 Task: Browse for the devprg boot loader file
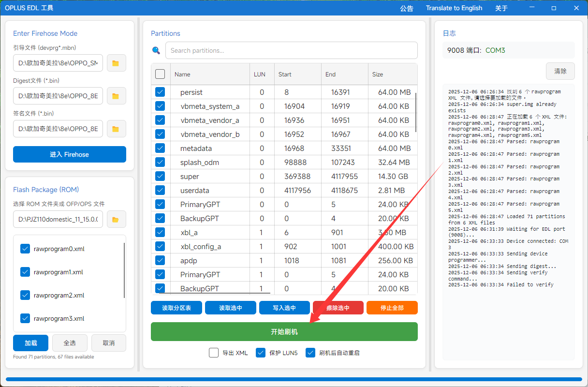pyautogui.click(x=116, y=63)
